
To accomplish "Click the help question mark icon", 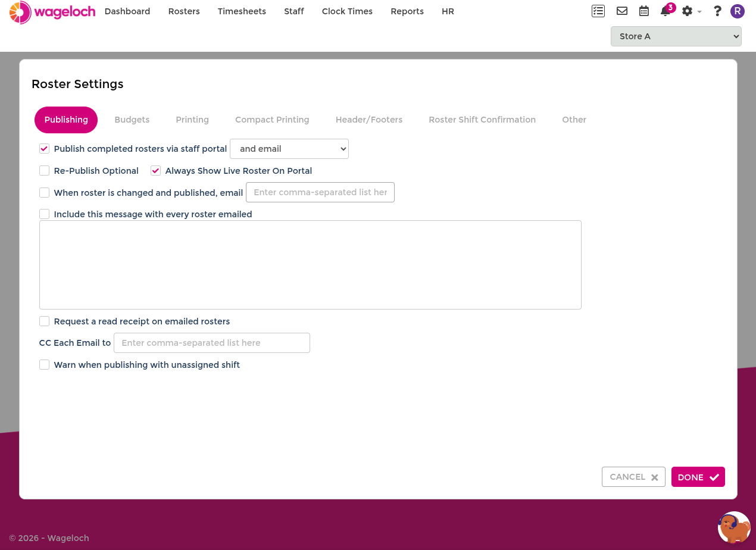I will click(x=717, y=11).
